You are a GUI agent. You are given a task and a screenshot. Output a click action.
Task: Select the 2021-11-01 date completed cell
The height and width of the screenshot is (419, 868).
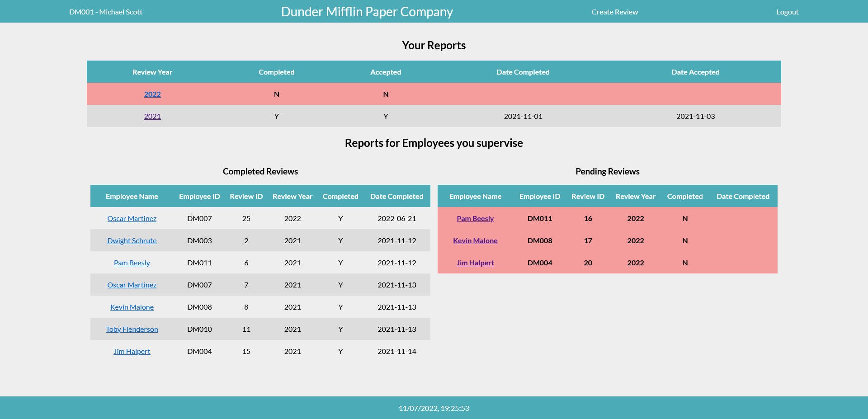click(523, 116)
